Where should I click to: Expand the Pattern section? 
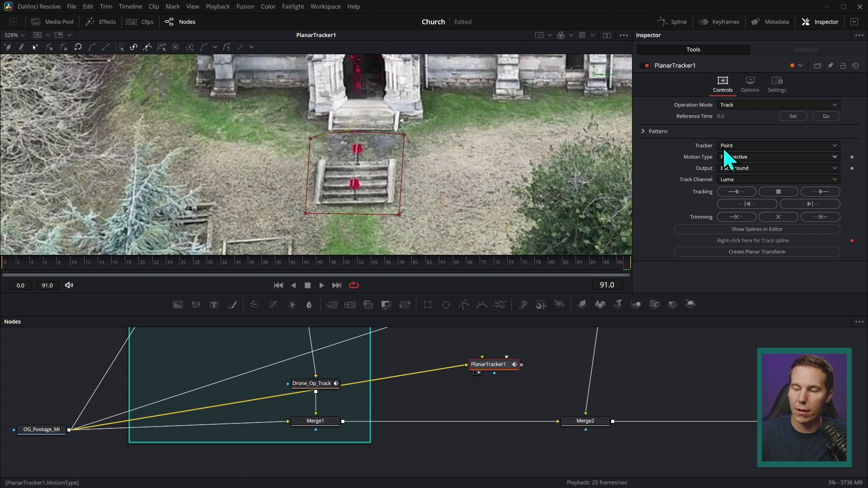point(643,131)
